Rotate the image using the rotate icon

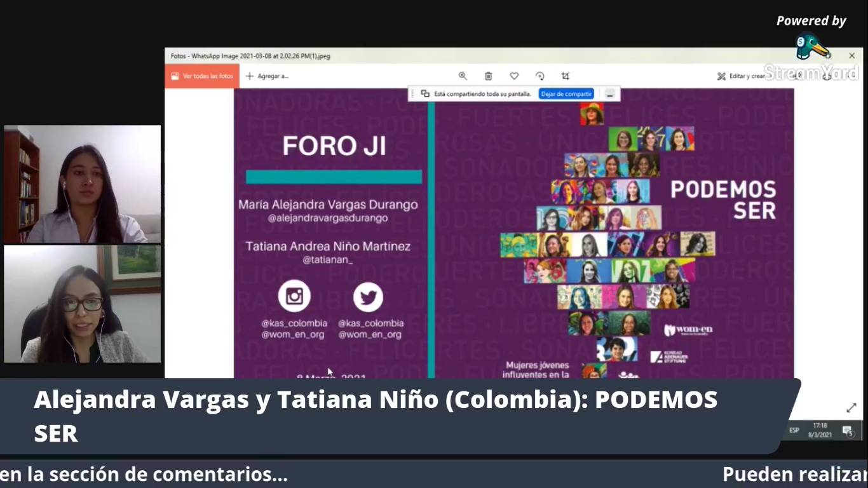click(x=539, y=76)
